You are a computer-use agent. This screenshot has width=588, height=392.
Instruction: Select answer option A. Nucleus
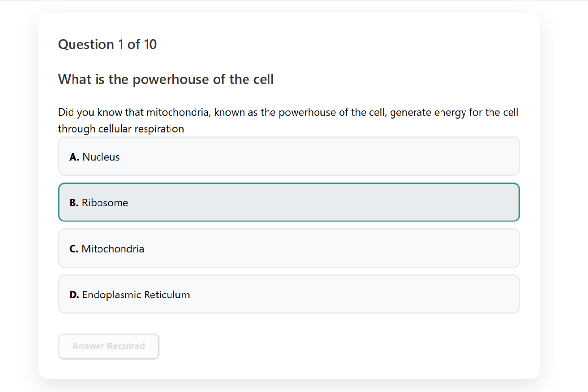point(289,157)
